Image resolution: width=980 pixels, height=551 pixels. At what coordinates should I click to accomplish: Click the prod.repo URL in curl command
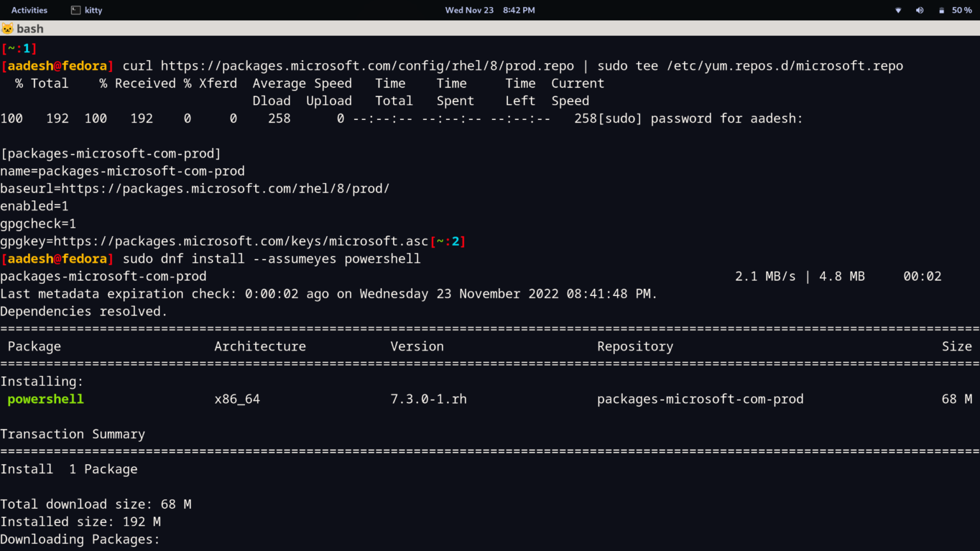367,66
